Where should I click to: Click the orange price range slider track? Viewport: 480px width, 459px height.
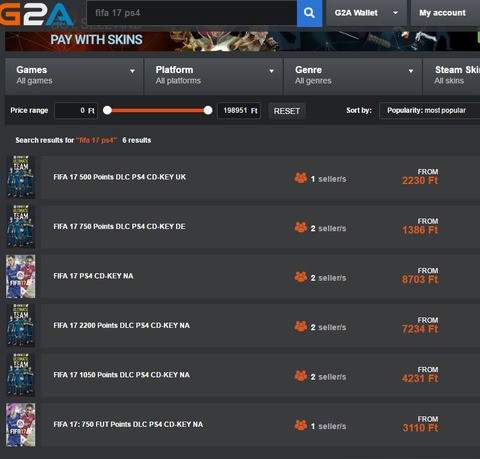[157, 110]
